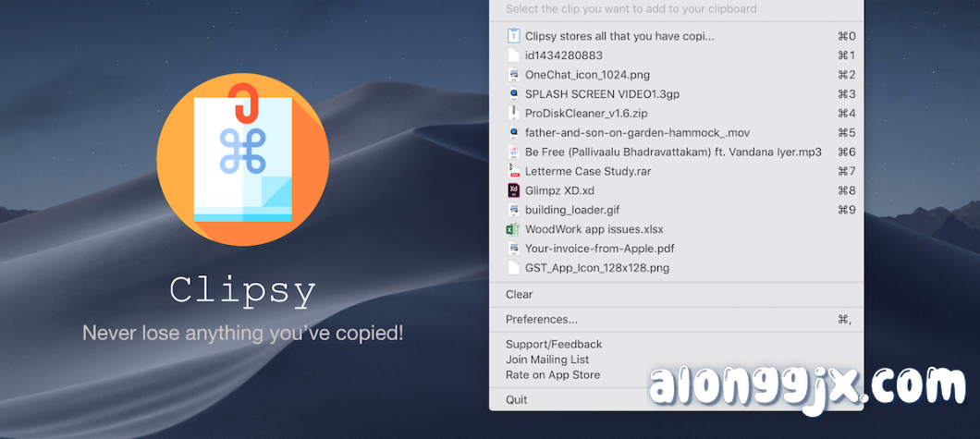Open Support/Feedback
The image size is (980, 439).
pos(676,344)
